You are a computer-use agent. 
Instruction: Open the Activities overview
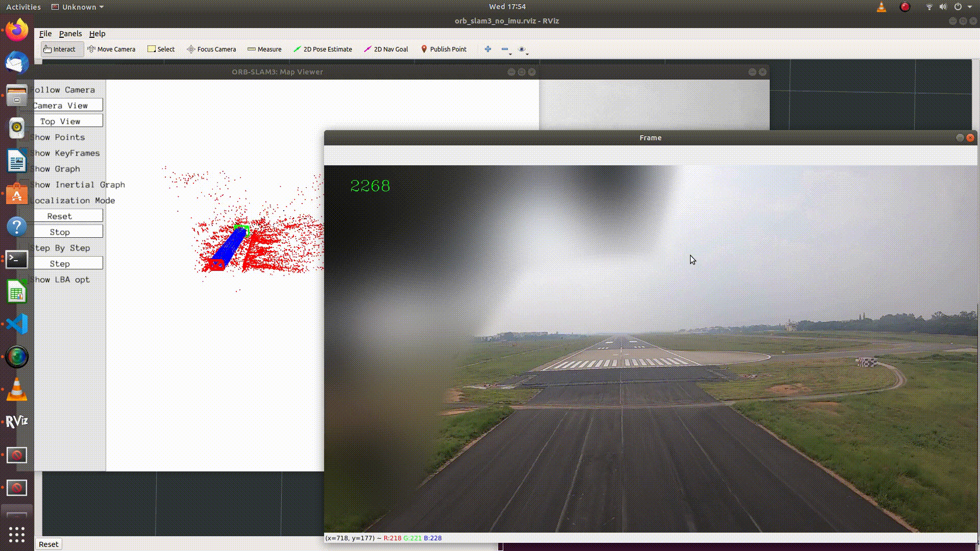click(x=23, y=7)
